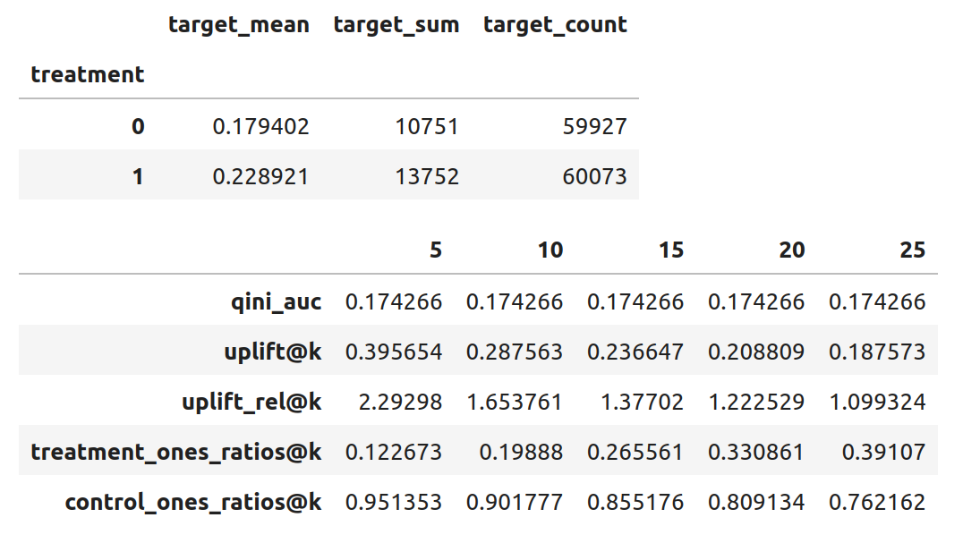980x543 pixels.
Task: Click the treatment index label
Action: pos(87,74)
